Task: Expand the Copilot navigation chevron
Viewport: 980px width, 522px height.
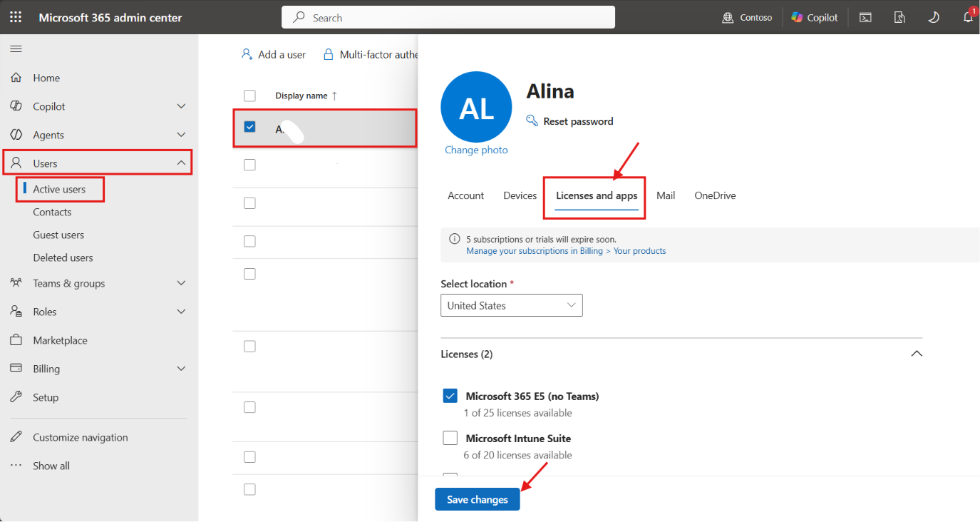Action: click(181, 106)
